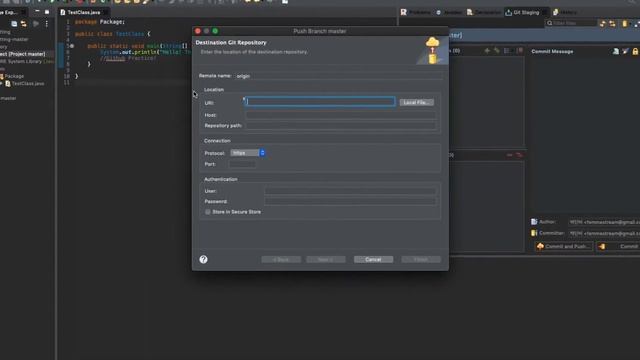Switch to the Problems tab
The image size is (640, 360).
416,13
